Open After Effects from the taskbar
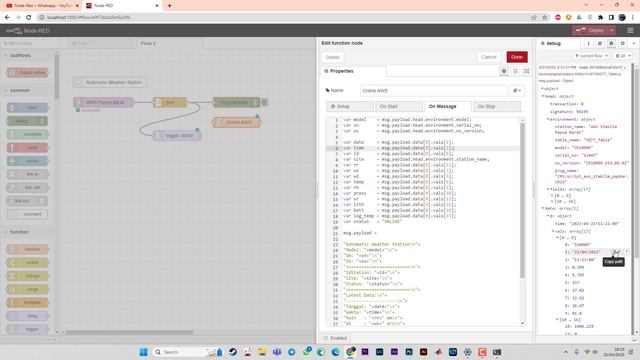The height and width of the screenshot is (360, 640). coord(394,352)
